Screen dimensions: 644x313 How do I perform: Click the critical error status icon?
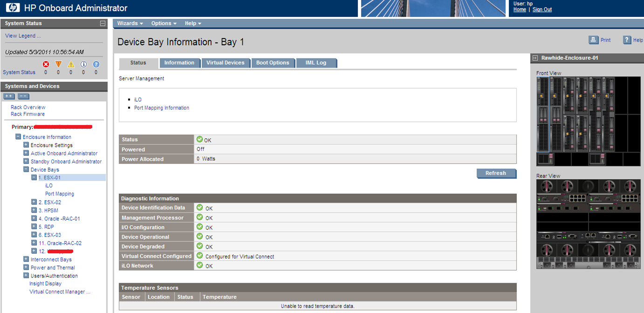tap(46, 64)
